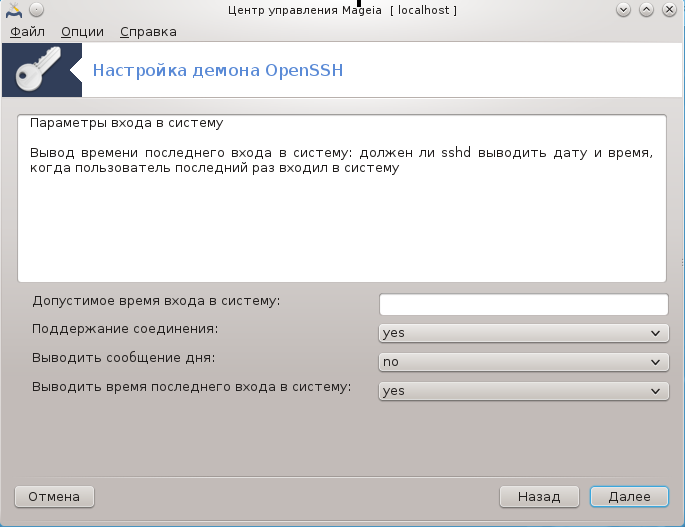
Task: Expand Выводить время последнего входа dropdown
Action: pyautogui.click(x=524, y=391)
